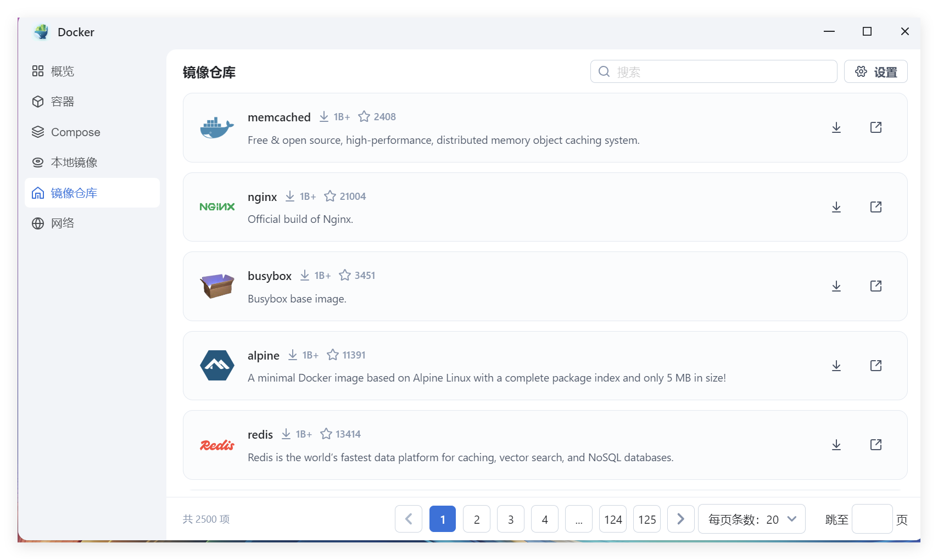Download the redis image
The image size is (938, 560).
click(x=836, y=445)
